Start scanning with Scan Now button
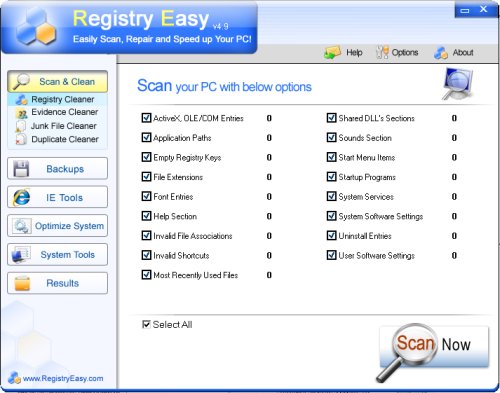 pyautogui.click(x=434, y=347)
